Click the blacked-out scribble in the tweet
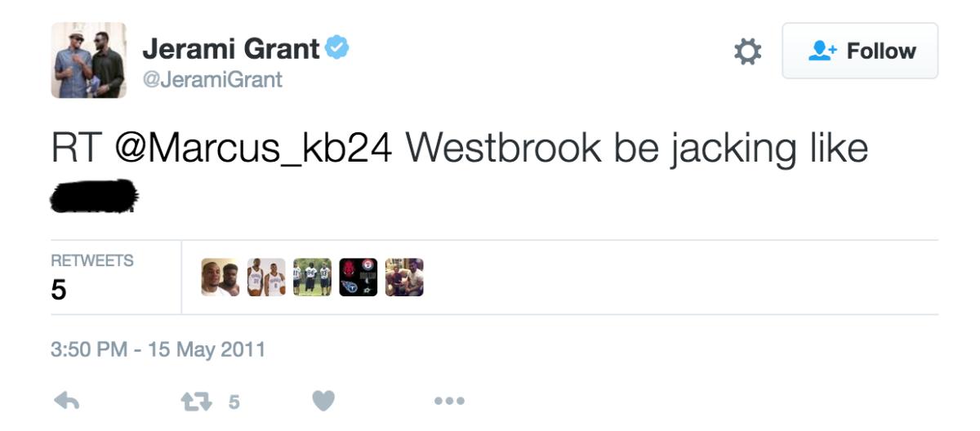The image size is (980, 431). tap(95, 197)
